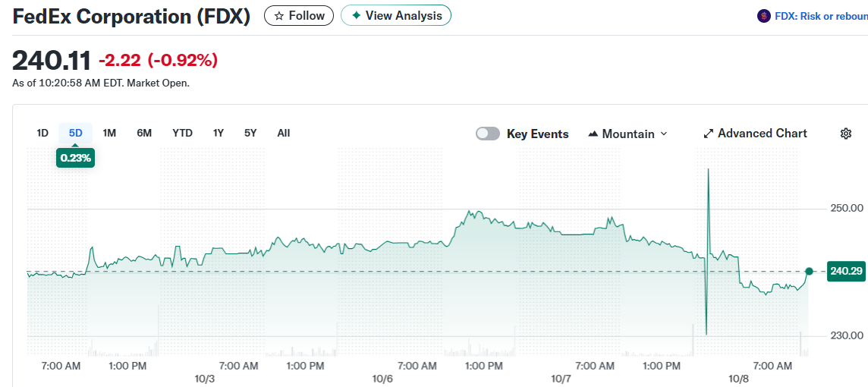Click the star icon in Follow button

[278, 16]
